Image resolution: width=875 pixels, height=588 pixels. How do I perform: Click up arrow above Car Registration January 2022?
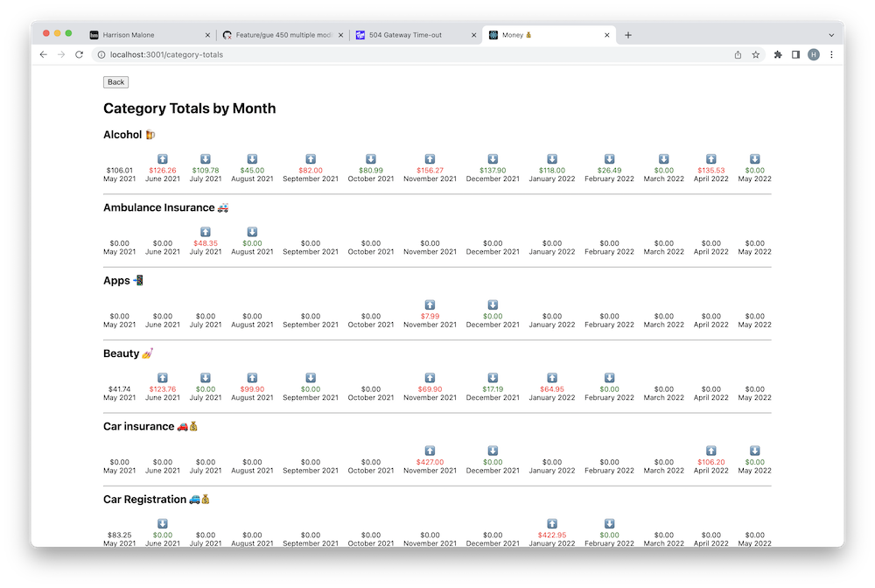click(552, 523)
